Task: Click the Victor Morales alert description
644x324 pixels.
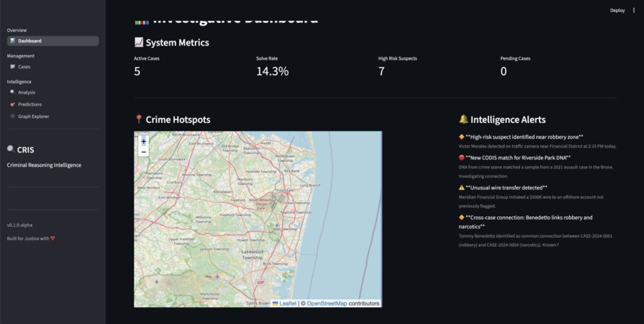Action: 538,146
